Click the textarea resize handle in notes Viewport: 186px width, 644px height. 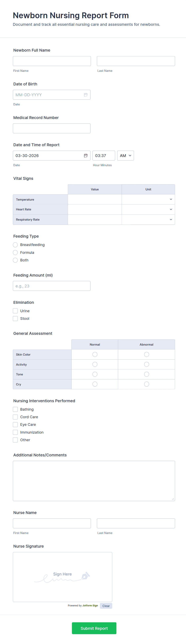point(173,499)
